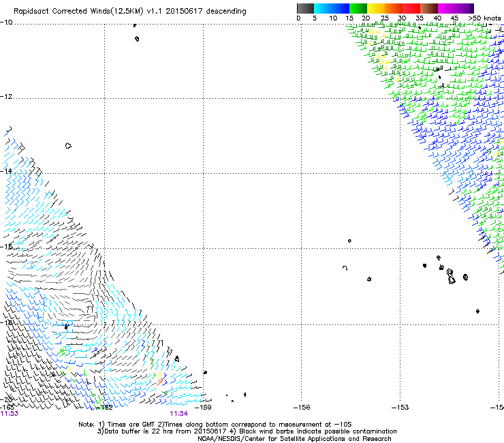Click the purple "11:54" time stamp

pos(178,414)
